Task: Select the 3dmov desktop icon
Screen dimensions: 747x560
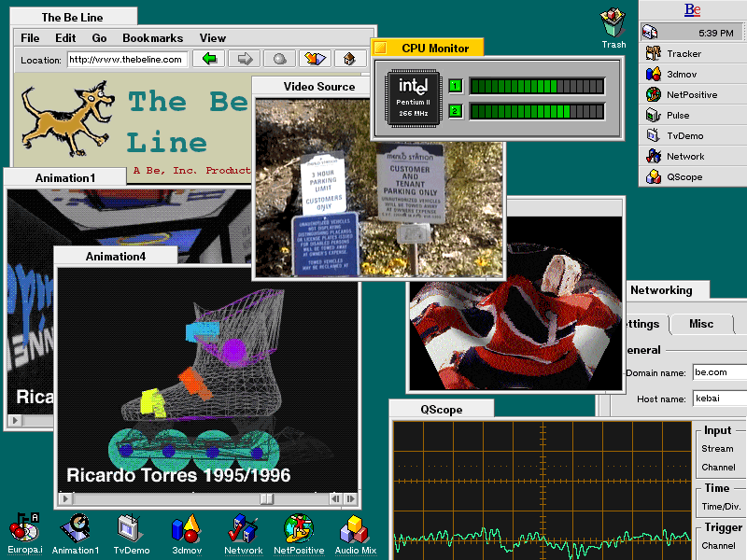Action: (186, 534)
